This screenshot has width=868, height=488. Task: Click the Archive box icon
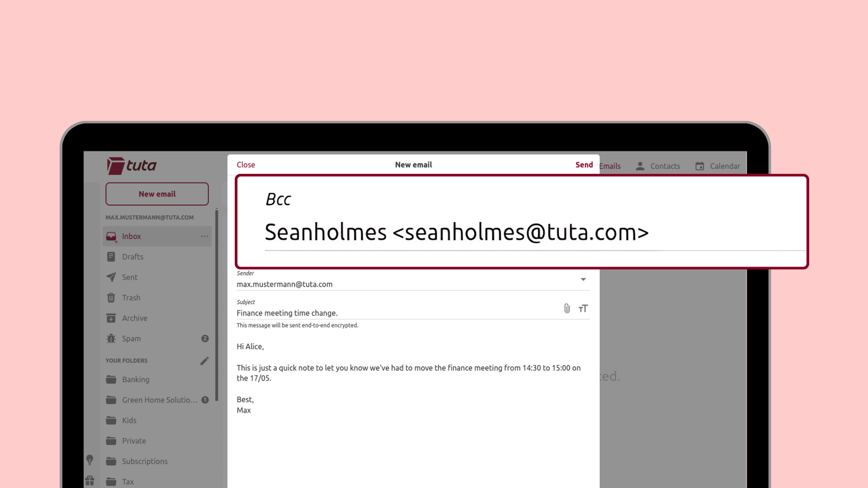click(111, 318)
